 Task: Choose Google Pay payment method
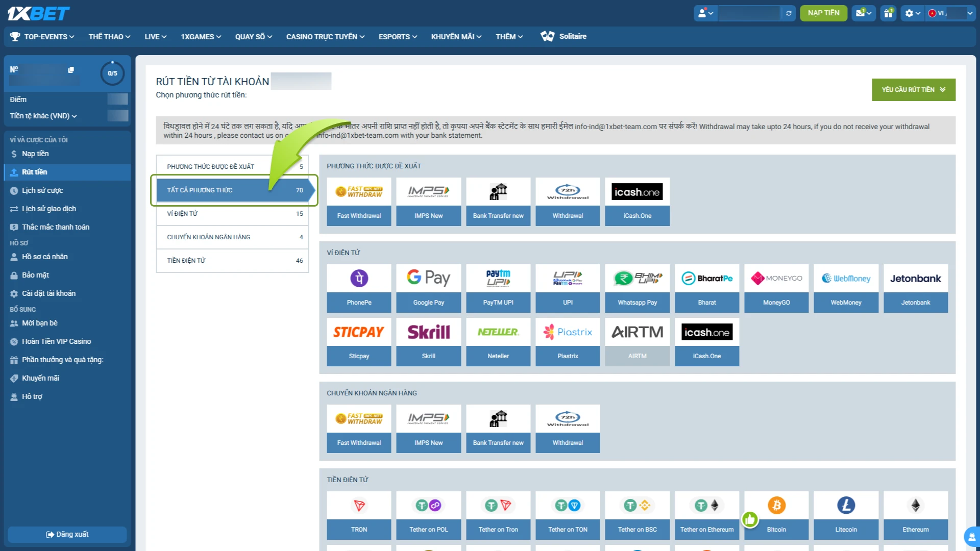coord(428,288)
